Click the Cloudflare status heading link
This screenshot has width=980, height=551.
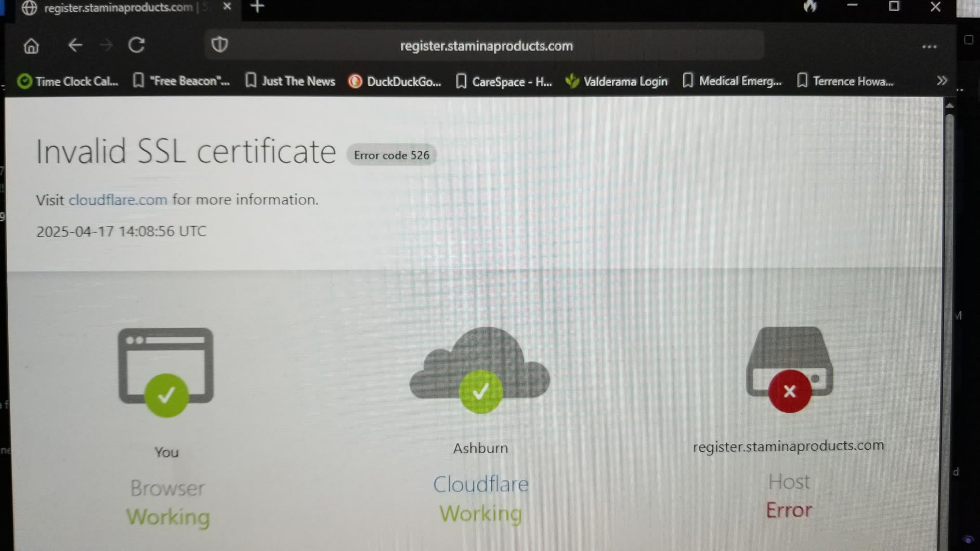pos(480,484)
